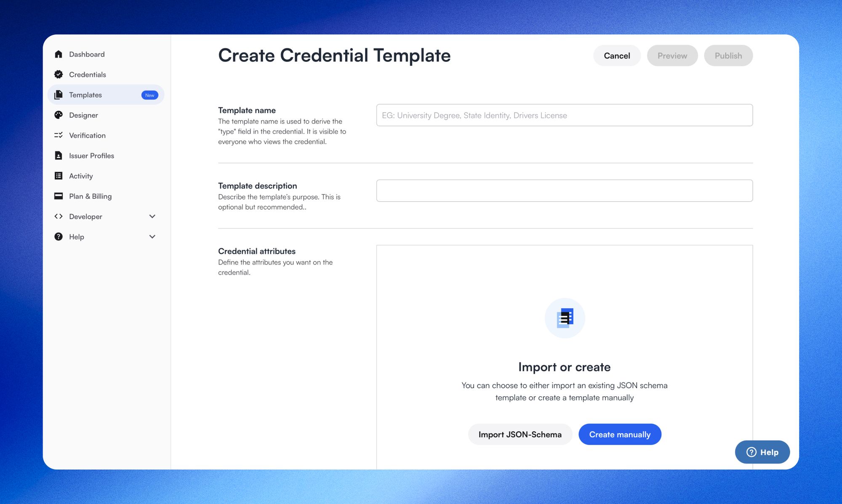The image size is (842, 504).
Task: Focus the Template name input field
Action: pos(564,115)
